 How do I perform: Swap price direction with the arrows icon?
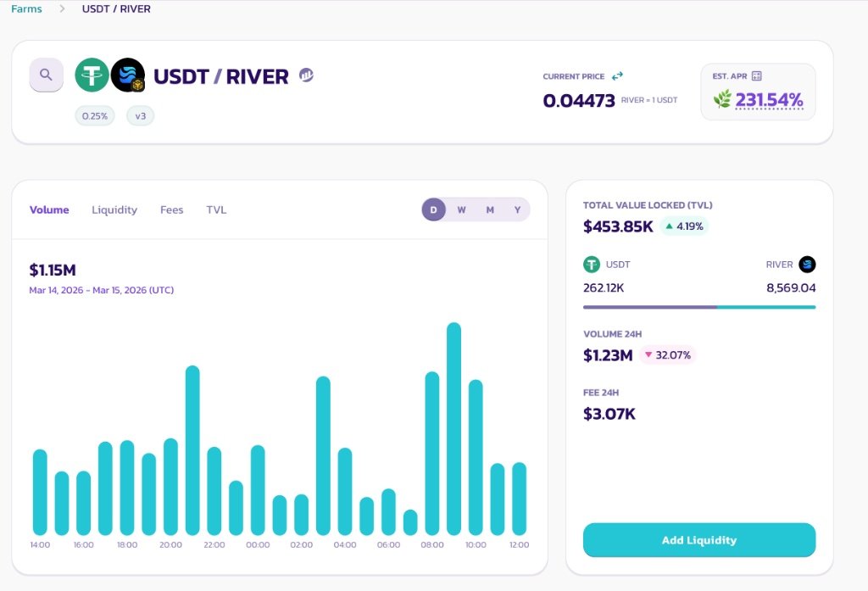click(x=617, y=75)
